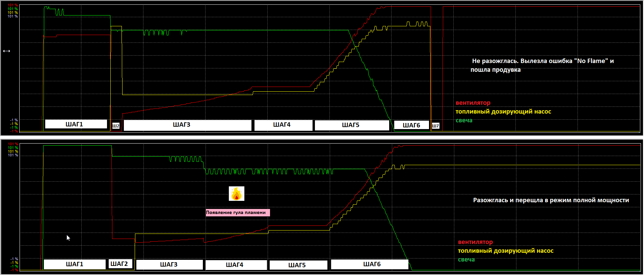Click the flame icon in the lower chart
This screenshot has height=275, width=644.
pyautogui.click(x=236, y=194)
